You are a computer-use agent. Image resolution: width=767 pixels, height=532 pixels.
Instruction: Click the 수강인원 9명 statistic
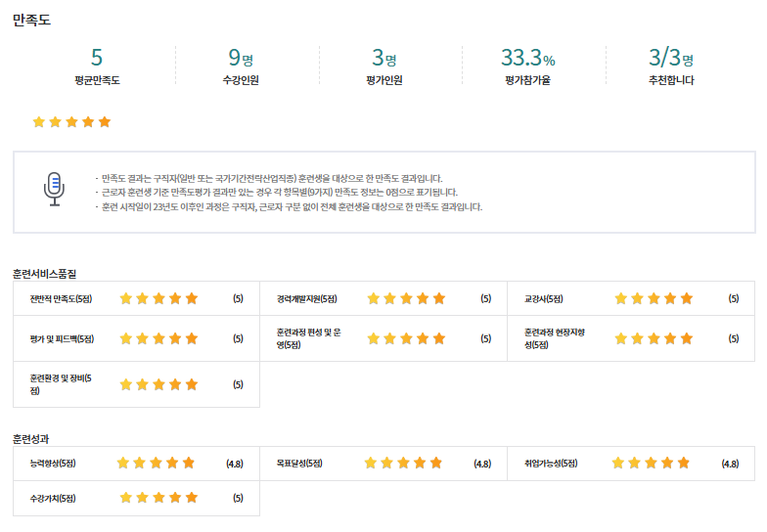pos(241,66)
